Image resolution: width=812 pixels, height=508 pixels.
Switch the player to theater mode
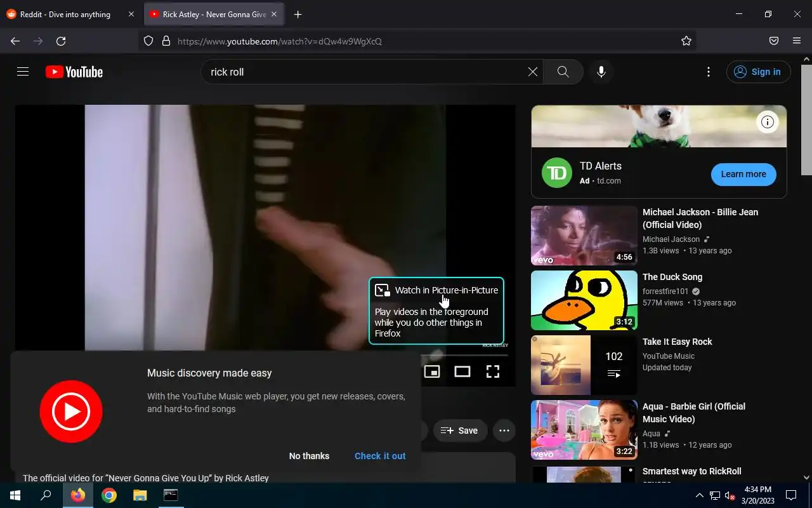(462, 371)
